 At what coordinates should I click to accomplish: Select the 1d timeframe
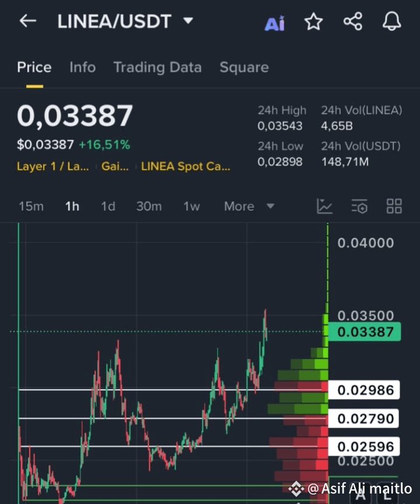pos(108,206)
